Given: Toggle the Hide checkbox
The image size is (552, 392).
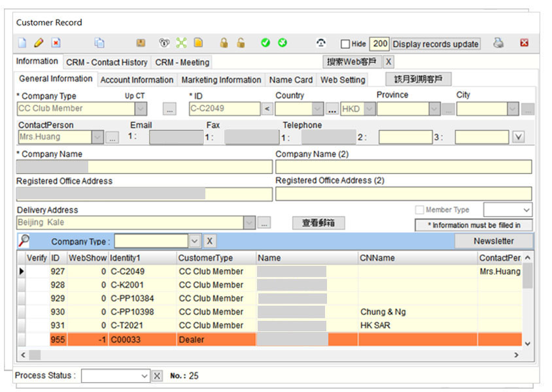Looking at the screenshot, I should click(x=345, y=44).
